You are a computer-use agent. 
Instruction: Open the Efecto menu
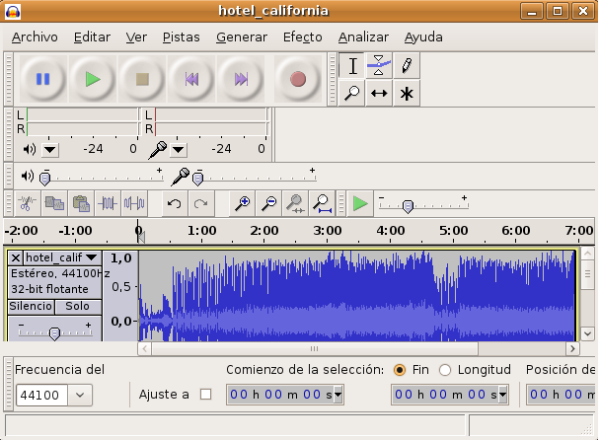coord(302,37)
